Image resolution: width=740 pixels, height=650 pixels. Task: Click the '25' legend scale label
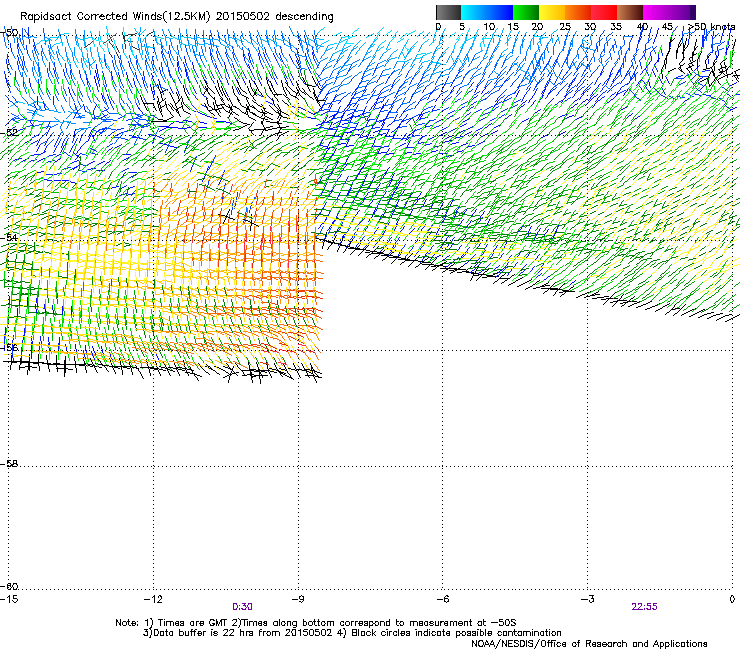point(565,27)
